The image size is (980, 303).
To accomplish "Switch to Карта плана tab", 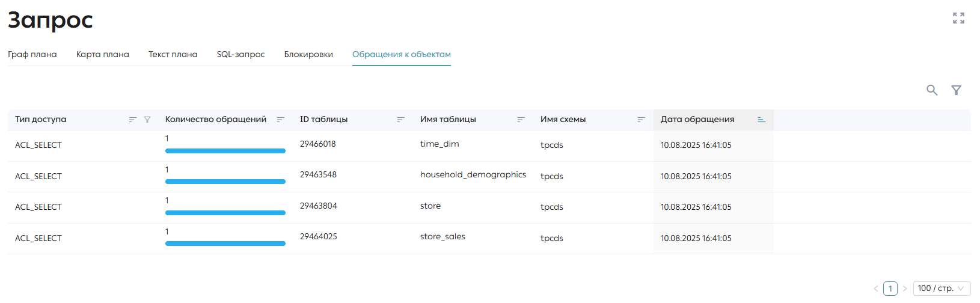I will coord(103,54).
